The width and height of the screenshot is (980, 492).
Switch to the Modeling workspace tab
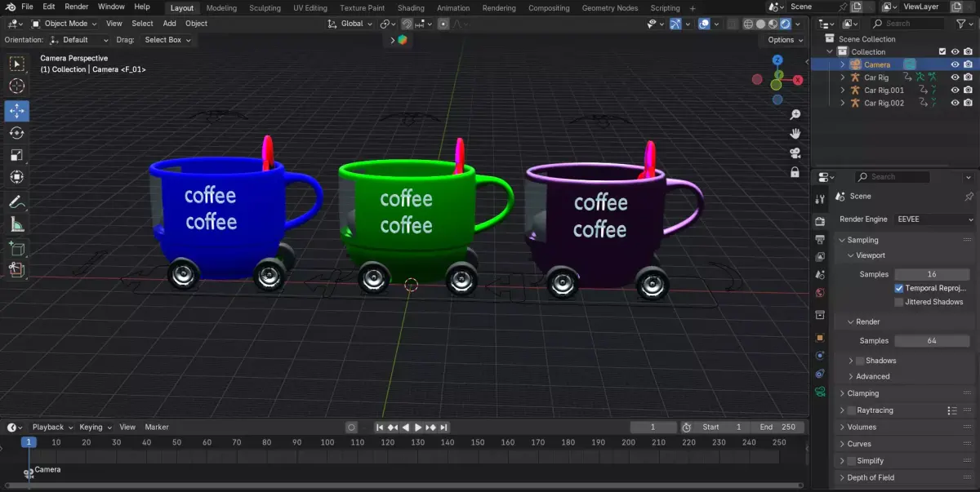(x=221, y=8)
